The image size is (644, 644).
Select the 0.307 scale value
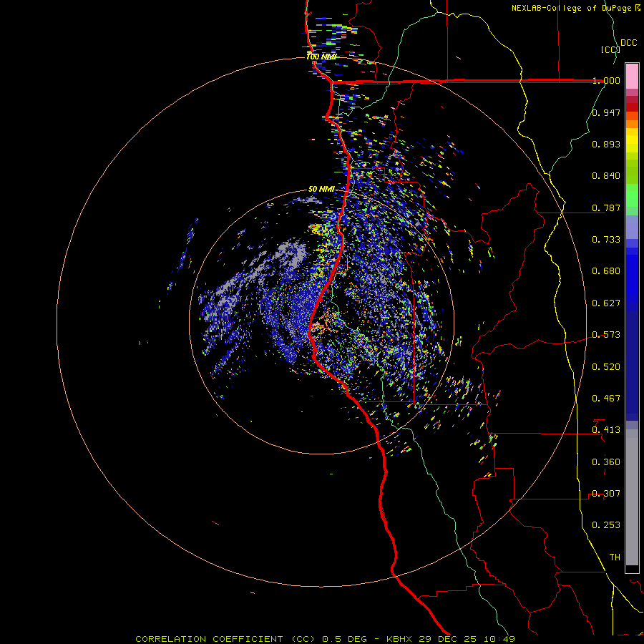tap(606, 494)
